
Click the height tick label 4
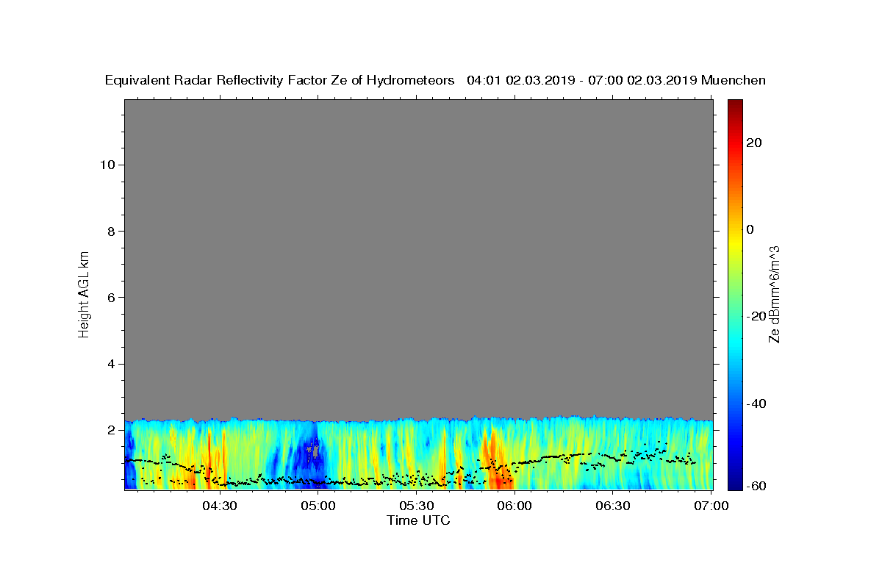[110, 364]
